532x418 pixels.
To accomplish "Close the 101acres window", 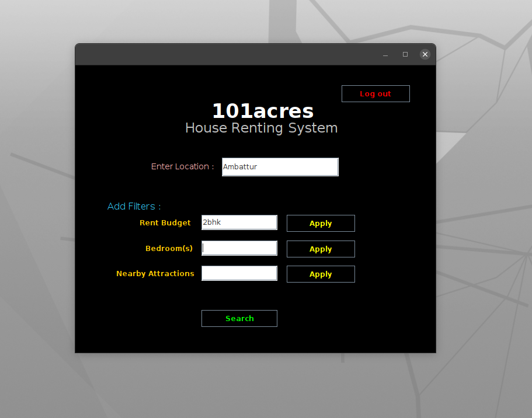I will point(425,54).
